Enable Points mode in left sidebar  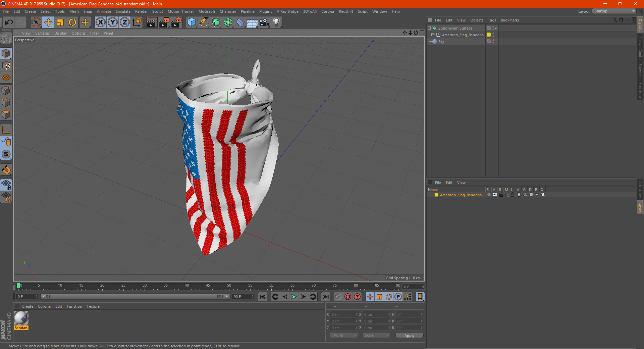tap(6, 90)
